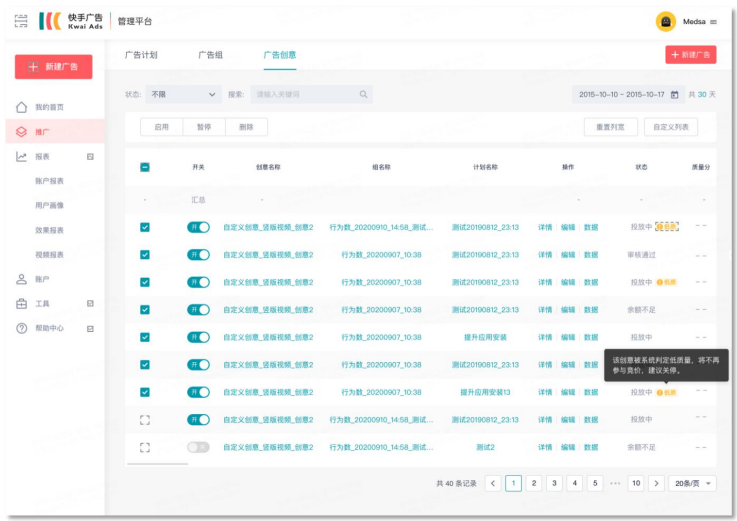737x521 pixels.
Task: Go to page 2 in pagination
Action: [x=534, y=483]
